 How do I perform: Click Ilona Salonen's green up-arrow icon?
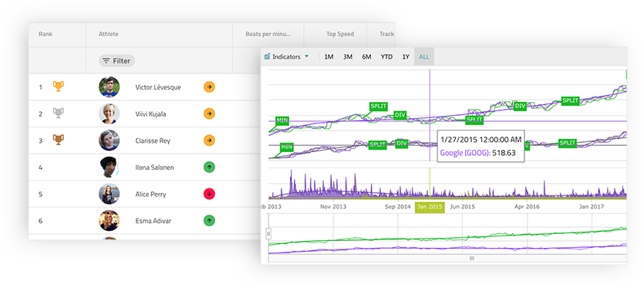tap(210, 167)
